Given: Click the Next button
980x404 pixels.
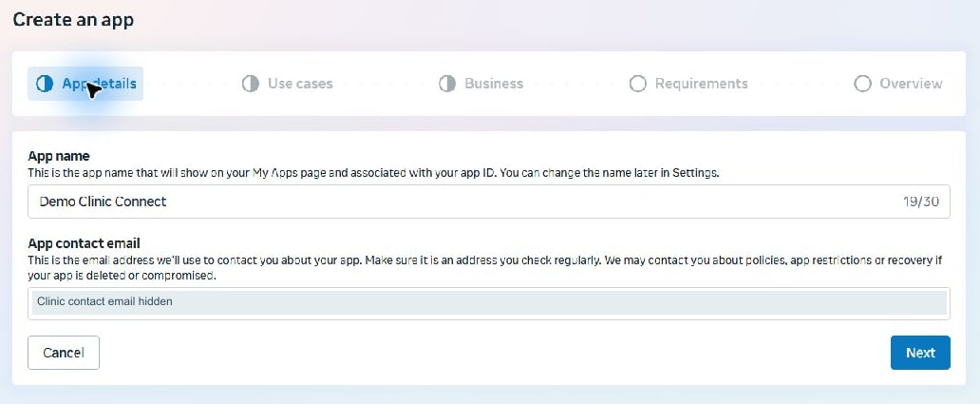Looking at the screenshot, I should pos(920,353).
